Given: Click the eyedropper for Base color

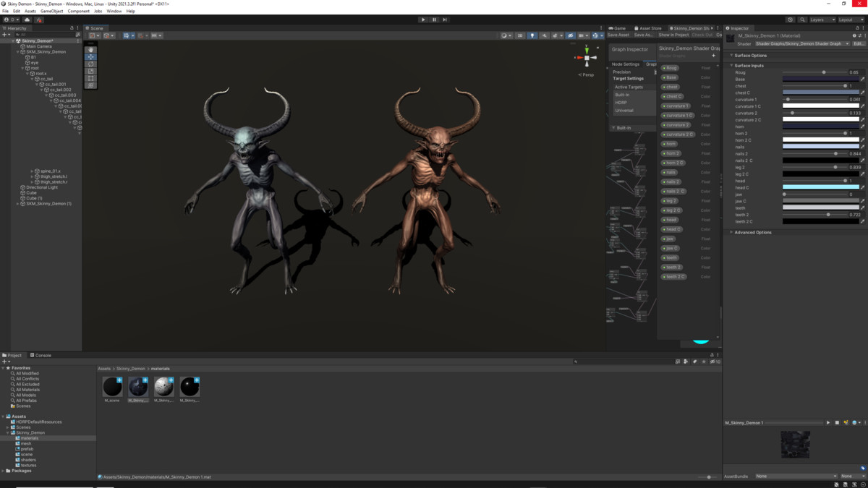Looking at the screenshot, I should click(862, 80).
